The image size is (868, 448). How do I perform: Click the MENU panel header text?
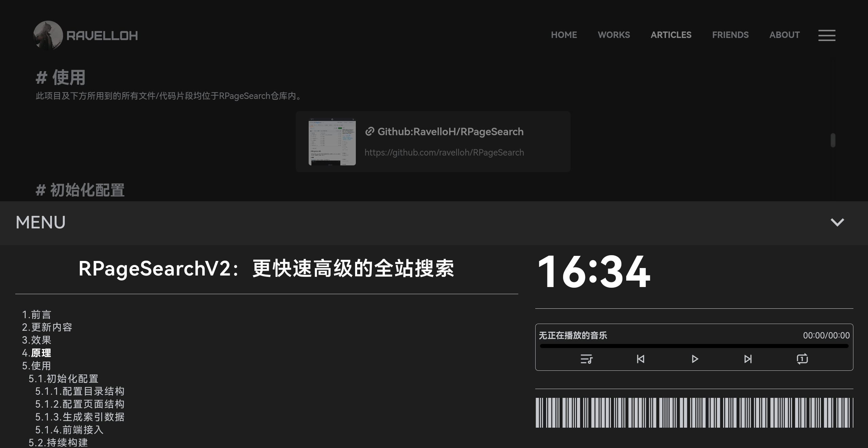point(41,223)
